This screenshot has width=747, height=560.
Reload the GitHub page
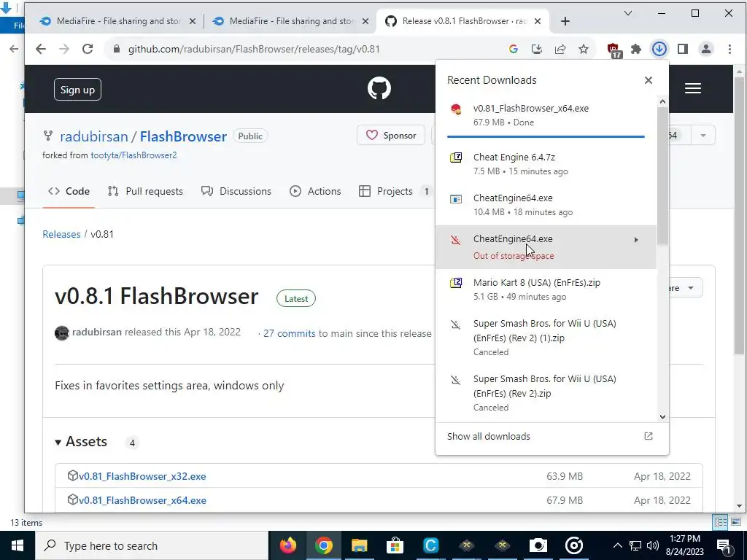[88, 49]
